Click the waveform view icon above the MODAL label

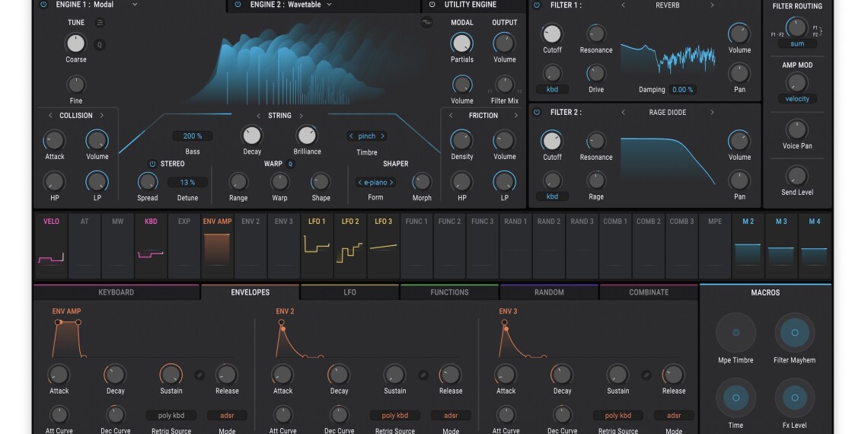point(426,23)
